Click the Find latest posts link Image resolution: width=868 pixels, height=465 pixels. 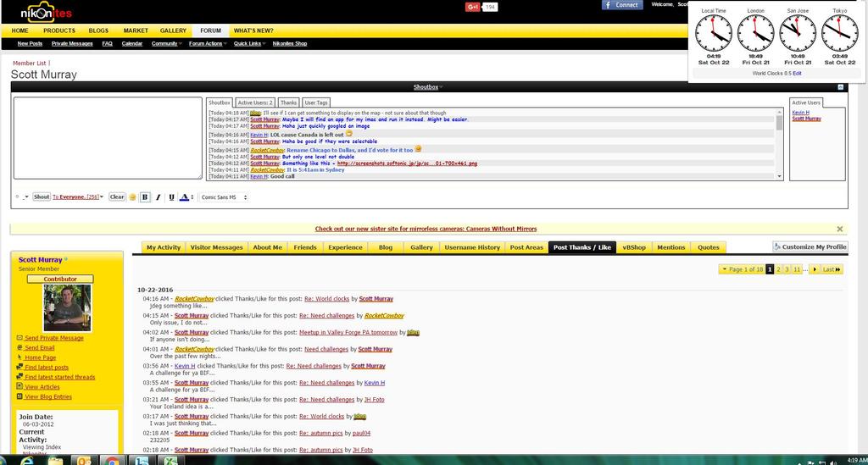pyautogui.click(x=47, y=368)
